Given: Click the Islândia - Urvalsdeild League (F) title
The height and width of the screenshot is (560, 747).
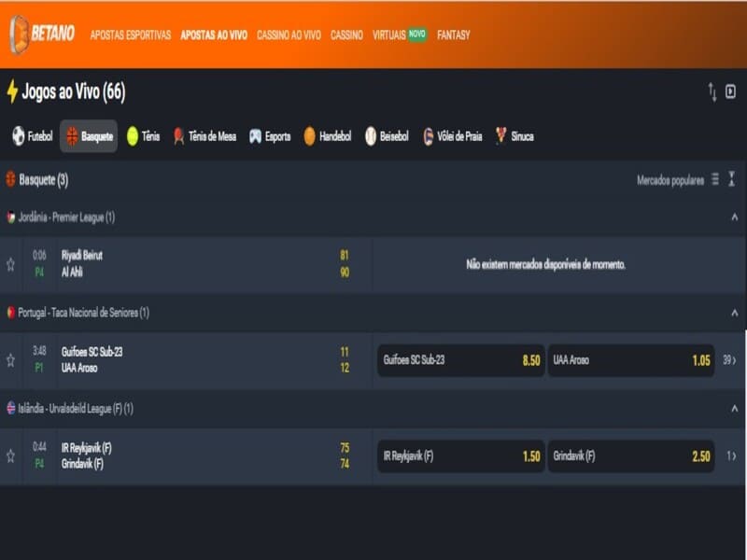Looking at the screenshot, I should [76, 409].
